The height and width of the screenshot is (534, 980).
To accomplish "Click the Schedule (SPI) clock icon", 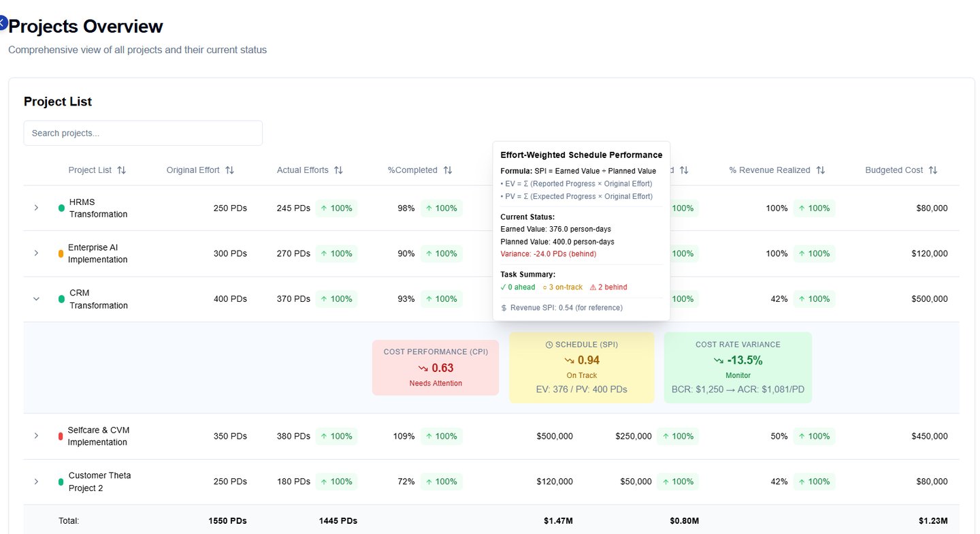I will (x=549, y=345).
